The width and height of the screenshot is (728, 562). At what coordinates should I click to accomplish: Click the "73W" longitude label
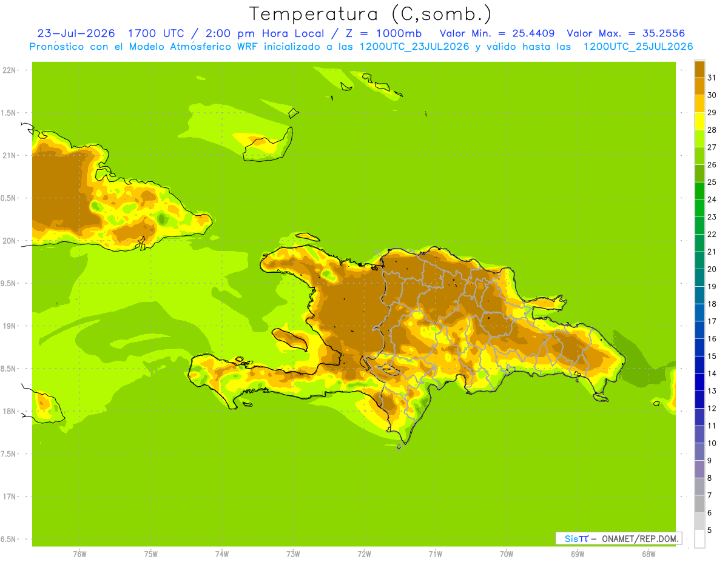coord(293,554)
